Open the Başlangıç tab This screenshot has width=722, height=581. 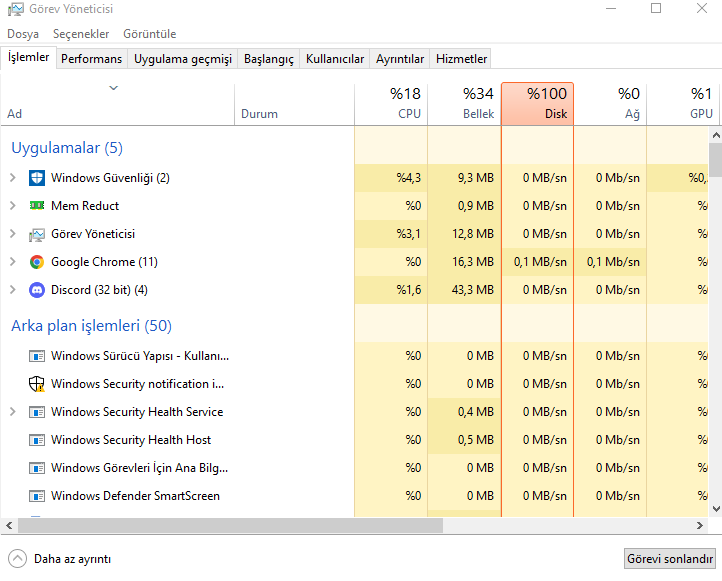[269, 59]
